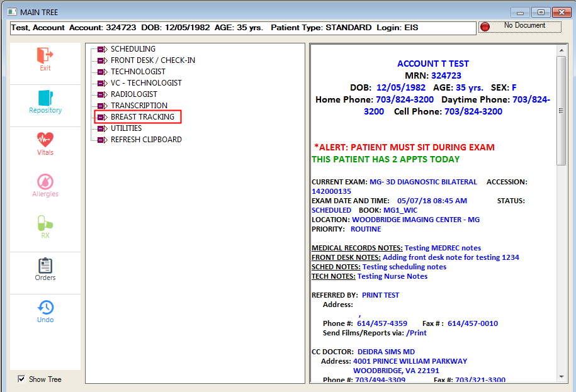Click the Undo clock icon
Screen dimensions: 576x392
click(x=45, y=308)
